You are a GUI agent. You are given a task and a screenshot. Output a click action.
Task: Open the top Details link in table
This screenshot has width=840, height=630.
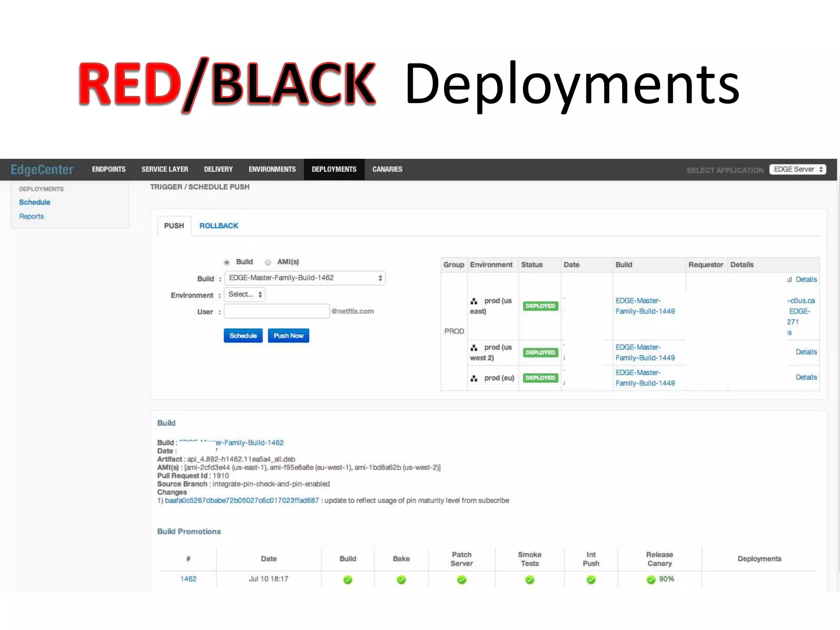point(806,279)
